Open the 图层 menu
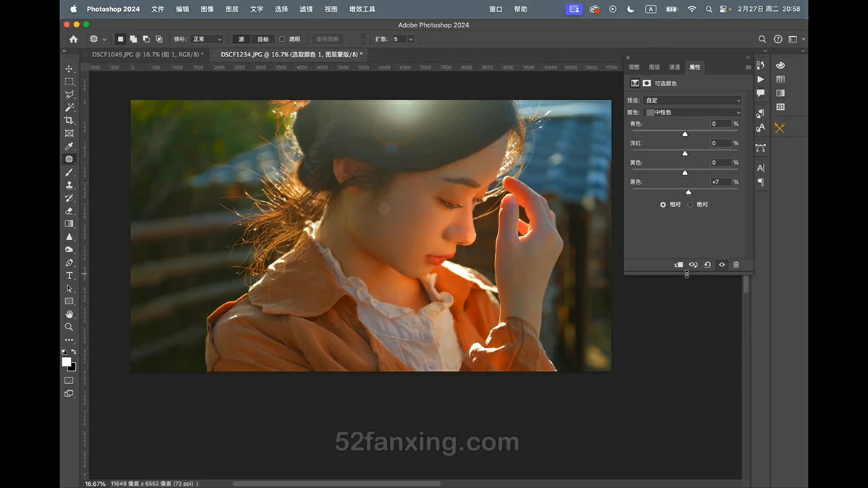This screenshot has width=868, height=488. (x=231, y=9)
